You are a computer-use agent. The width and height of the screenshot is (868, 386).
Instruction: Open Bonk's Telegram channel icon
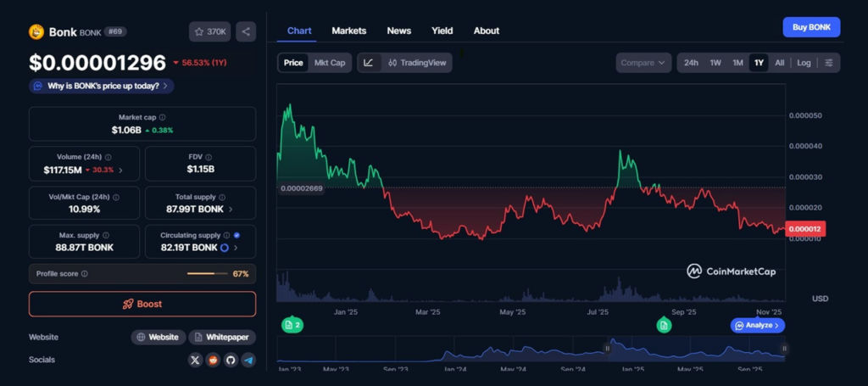[249, 361]
